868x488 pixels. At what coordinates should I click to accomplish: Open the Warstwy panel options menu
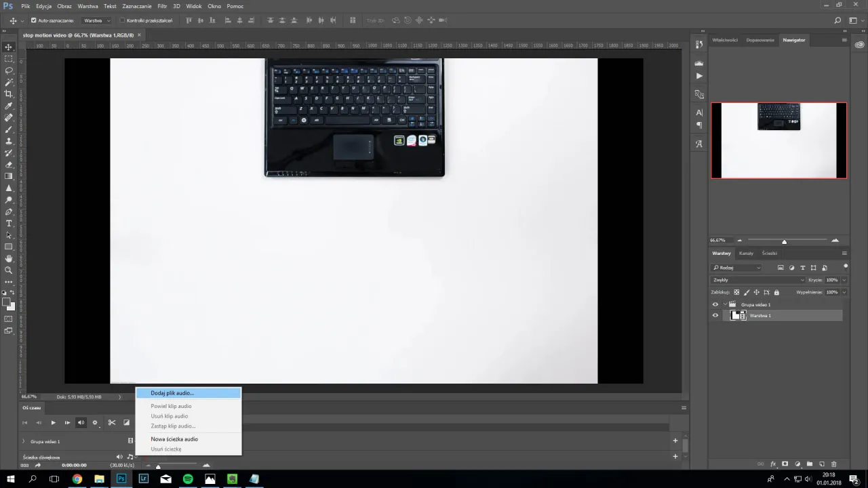(x=844, y=253)
